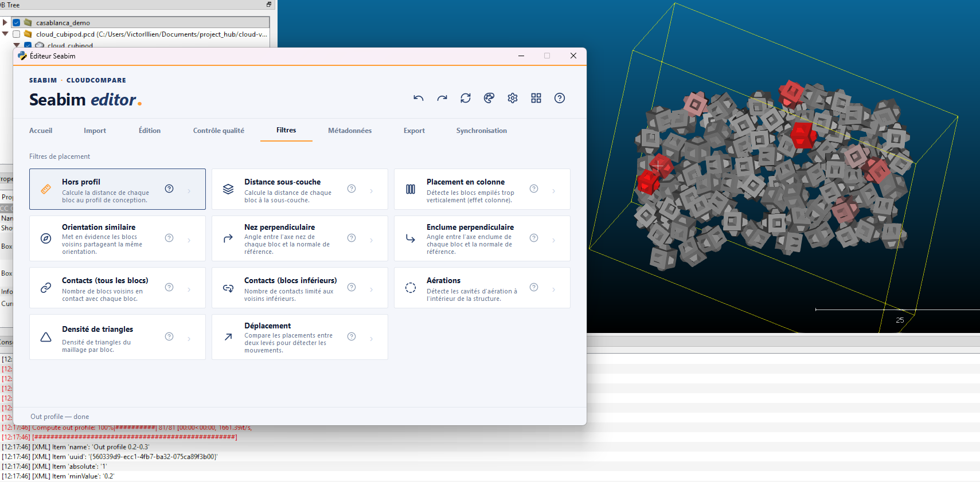The image size is (980, 482).
Task: Show help for Enclume perpendiculaire filter
Action: pyautogui.click(x=534, y=238)
